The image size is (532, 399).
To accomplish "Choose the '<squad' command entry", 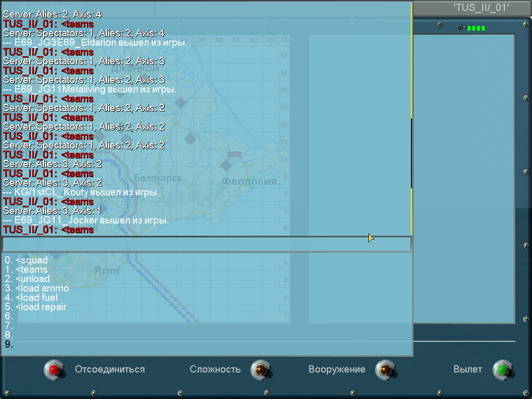I will [x=31, y=260].
